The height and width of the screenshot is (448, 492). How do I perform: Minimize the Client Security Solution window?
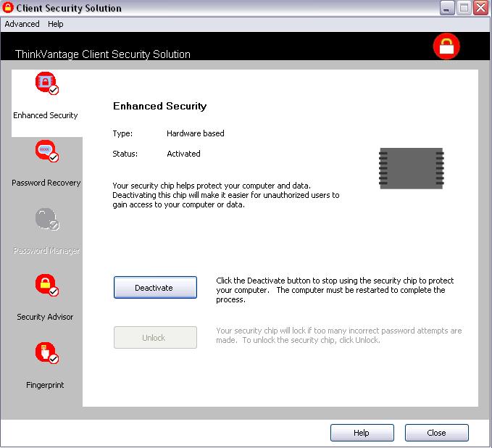tap(446, 8)
